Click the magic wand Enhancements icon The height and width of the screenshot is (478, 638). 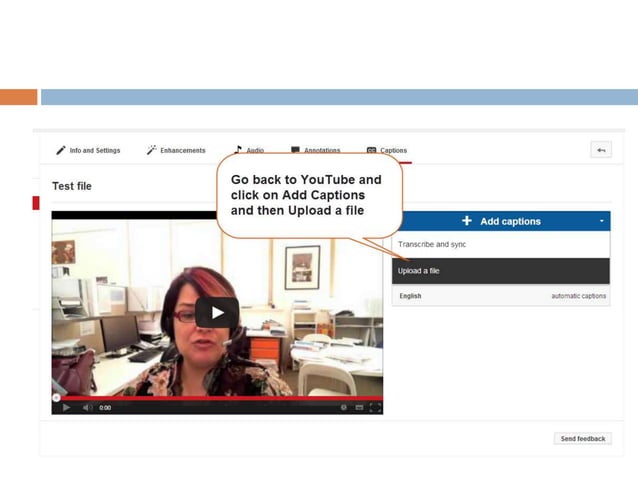(x=151, y=150)
